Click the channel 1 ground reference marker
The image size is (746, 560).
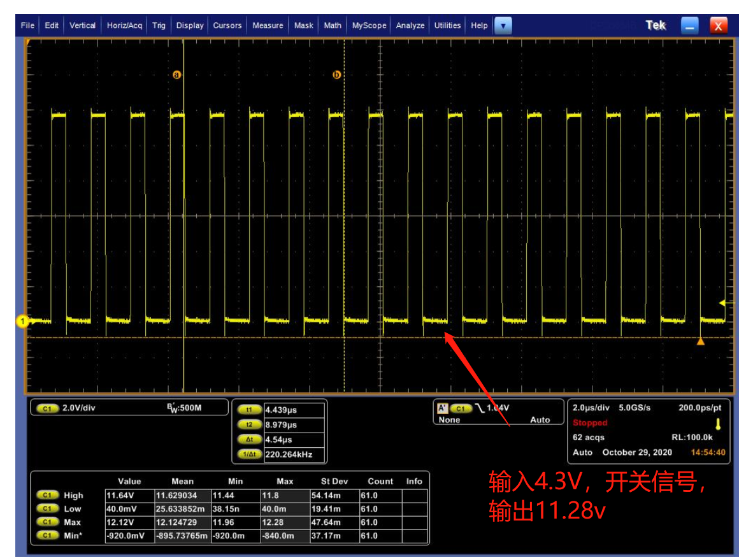pyautogui.click(x=22, y=322)
